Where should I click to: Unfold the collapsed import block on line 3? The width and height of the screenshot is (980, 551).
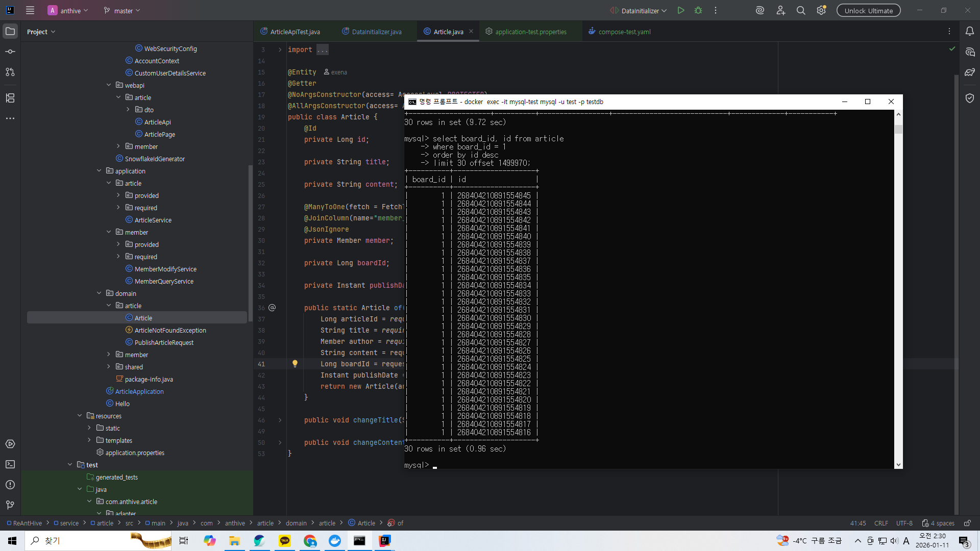click(x=280, y=49)
